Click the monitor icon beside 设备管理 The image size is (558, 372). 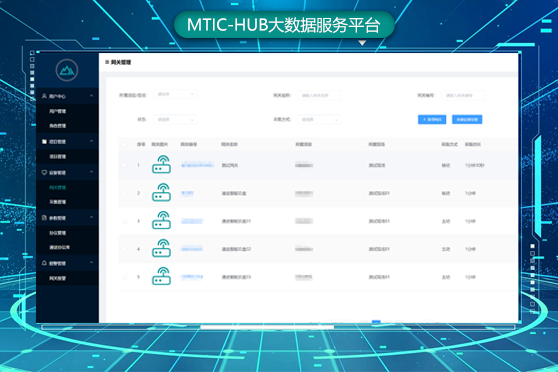[44, 172]
